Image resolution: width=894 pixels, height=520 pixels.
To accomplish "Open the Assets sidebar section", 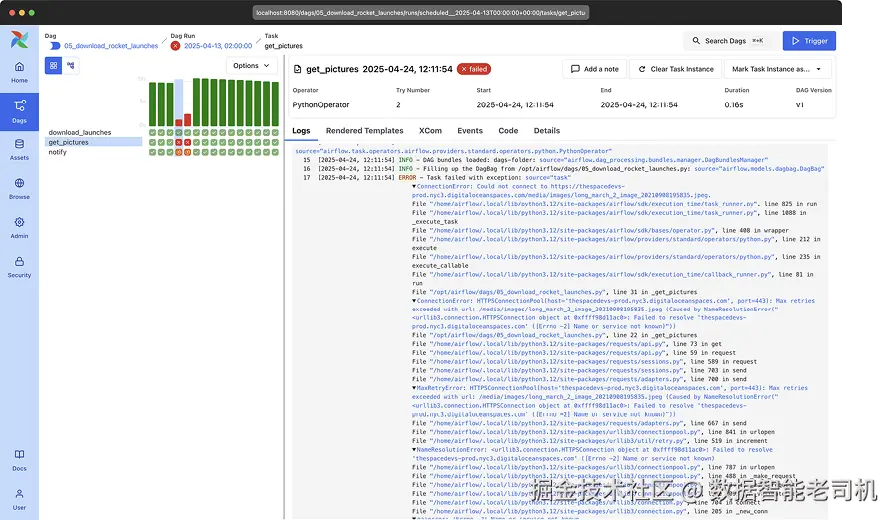I will click(x=19, y=150).
